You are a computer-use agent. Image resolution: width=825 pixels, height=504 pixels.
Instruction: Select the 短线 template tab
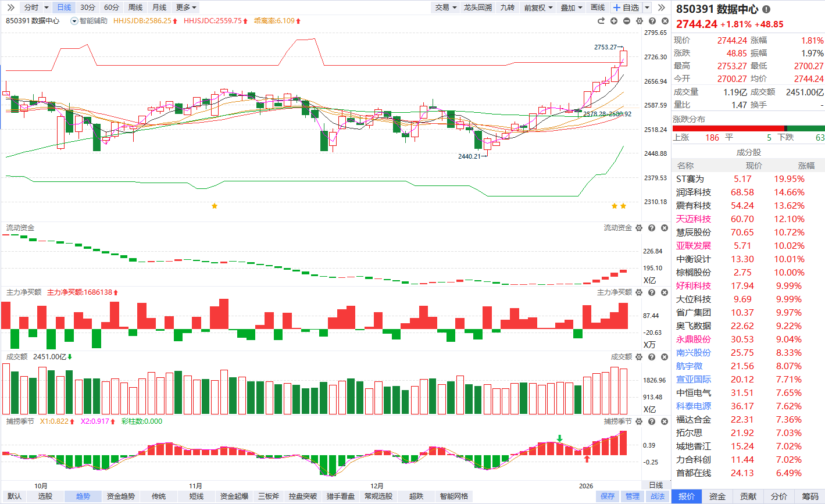click(x=197, y=496)
